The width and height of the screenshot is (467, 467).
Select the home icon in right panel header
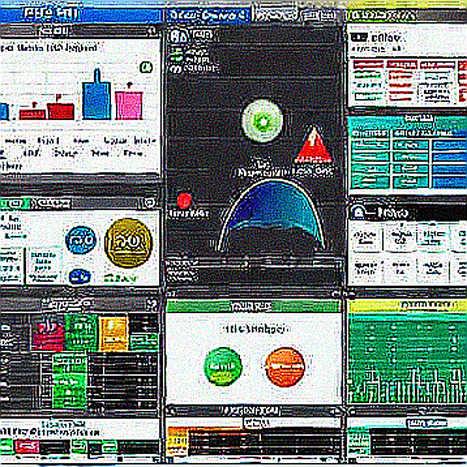tap(358, 212)
